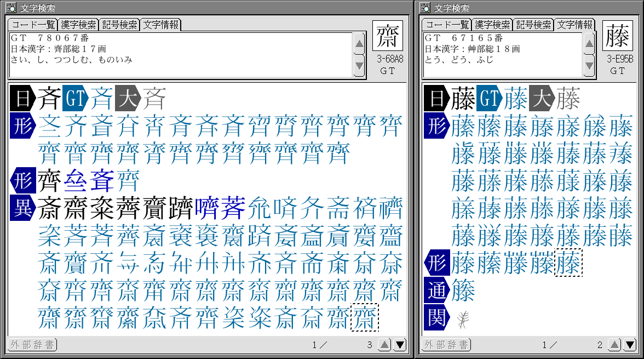Switch to 漢字検索 tab in right window
Viewport: 644px width, 359px height.
[492, 25]
